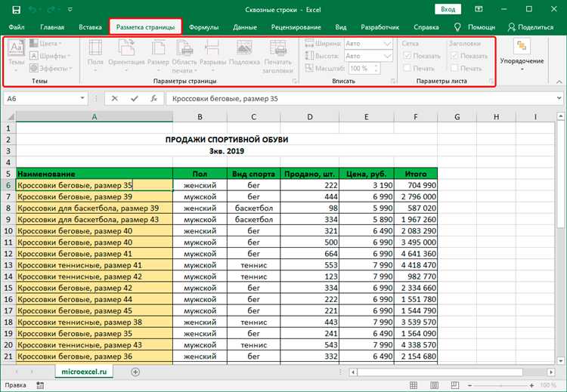Screen dimensions: 567x392
Task: Open the Ориентация page orientation icon
Action: coord(126,48)
